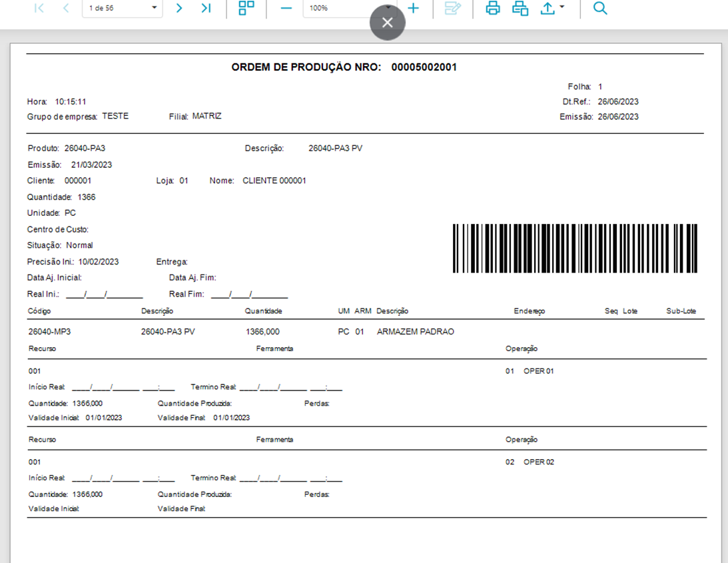Print the current page only
This screenshot has height=563, width=728.
520,8
